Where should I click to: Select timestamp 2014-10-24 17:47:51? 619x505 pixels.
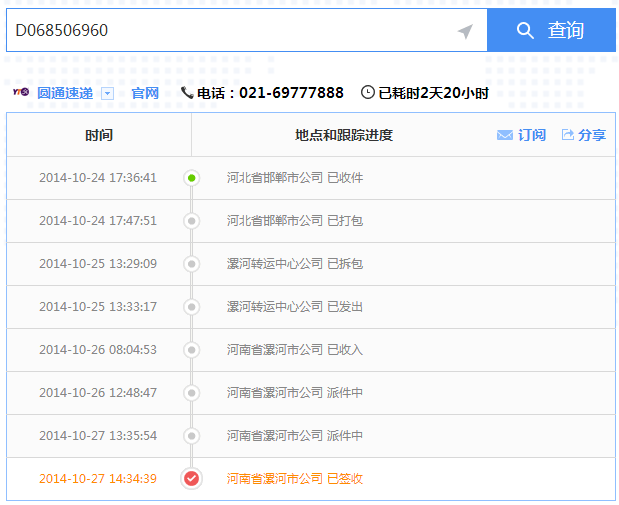(98, 221)
